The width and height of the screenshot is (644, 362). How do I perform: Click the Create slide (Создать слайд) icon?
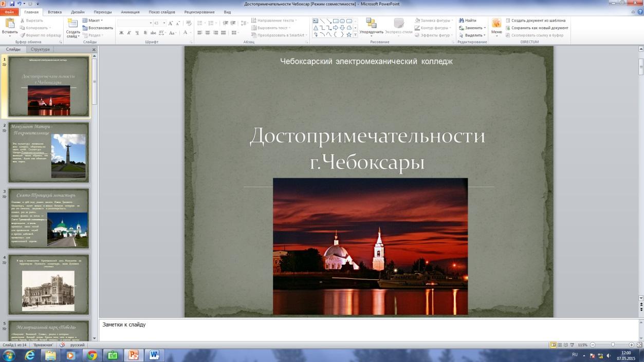(x=73, y=24)
